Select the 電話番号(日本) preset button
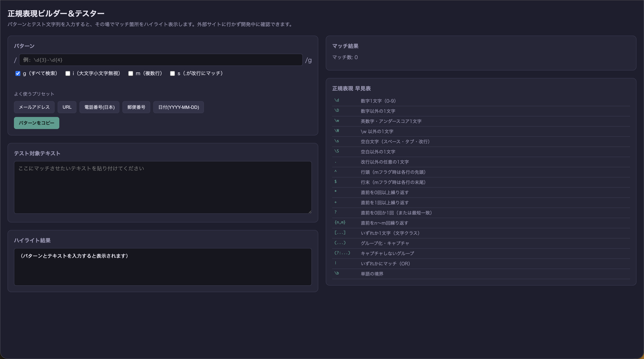The height and width of the screenshot is (359, 644). tap(99, 107)
